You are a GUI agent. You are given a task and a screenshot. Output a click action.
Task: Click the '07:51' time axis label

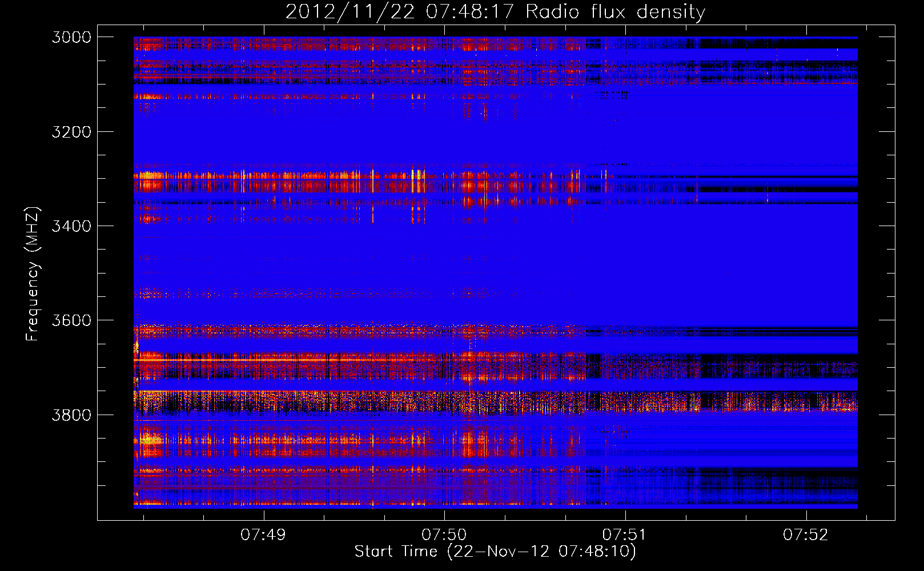click(625, 535)
